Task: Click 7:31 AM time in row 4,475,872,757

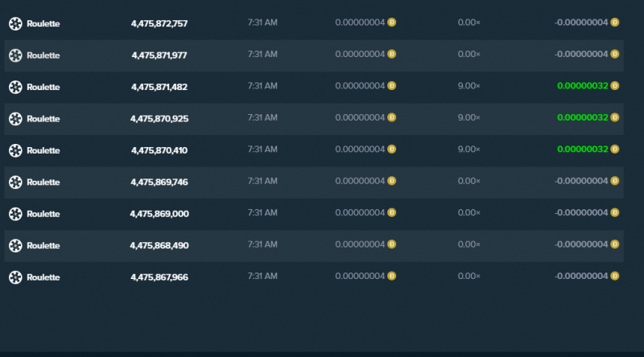Action: [262, 23]
